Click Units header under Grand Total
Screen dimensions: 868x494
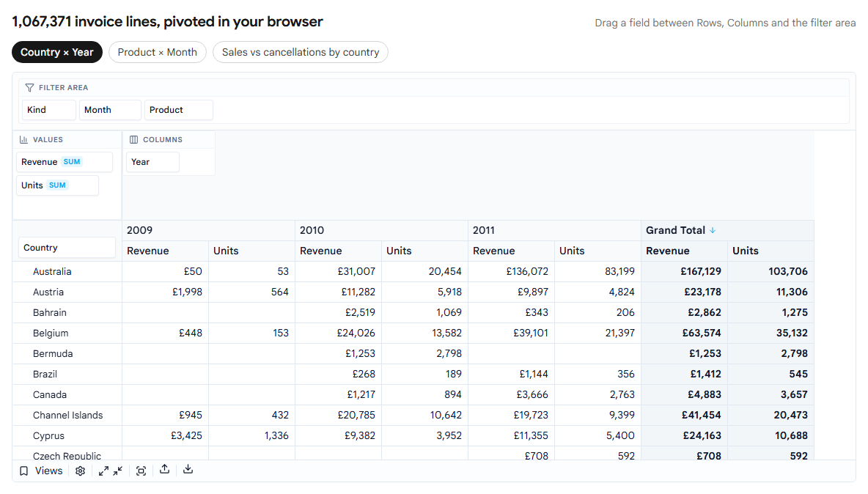(770, 251)
